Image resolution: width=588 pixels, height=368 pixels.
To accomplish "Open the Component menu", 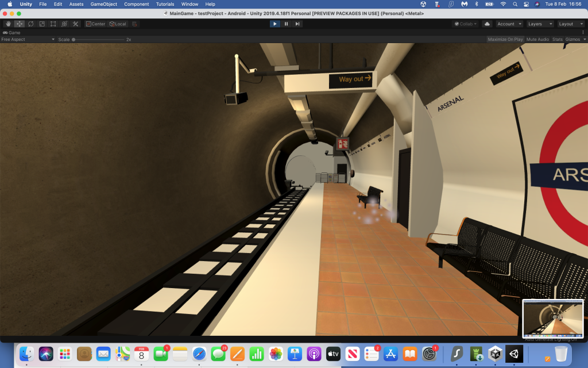I will pos(137,4).
